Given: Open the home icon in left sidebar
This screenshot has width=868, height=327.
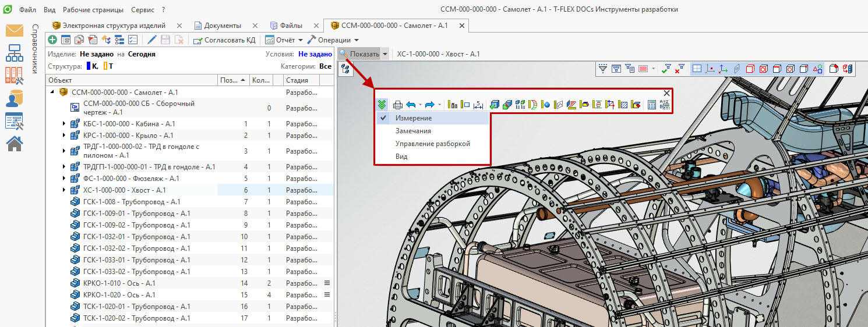Looking at the screenshot, I should coord(14,143).
